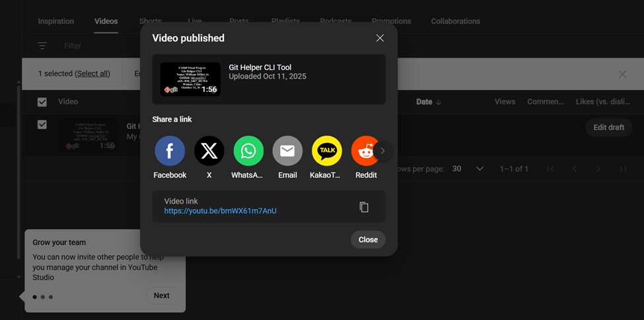
Task: Click the sidebar scrollbar down arrow
Action: pyautogui.click(x=18, y=277)
